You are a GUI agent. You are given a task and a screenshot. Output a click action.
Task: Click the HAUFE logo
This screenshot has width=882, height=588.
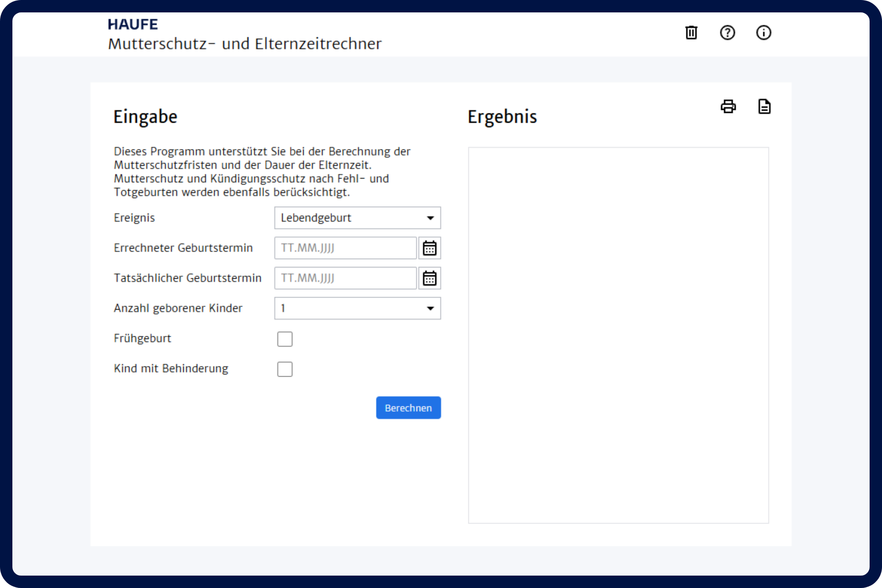[133, 24]
